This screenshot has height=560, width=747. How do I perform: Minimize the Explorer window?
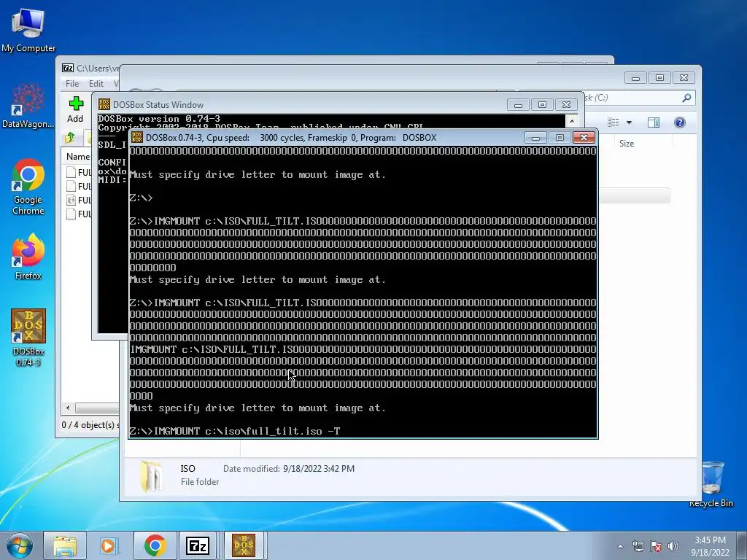tap(635, 77)
